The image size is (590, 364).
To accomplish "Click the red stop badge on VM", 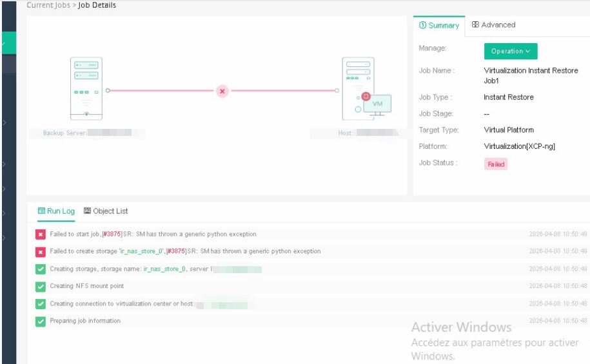I will point(366,96).
